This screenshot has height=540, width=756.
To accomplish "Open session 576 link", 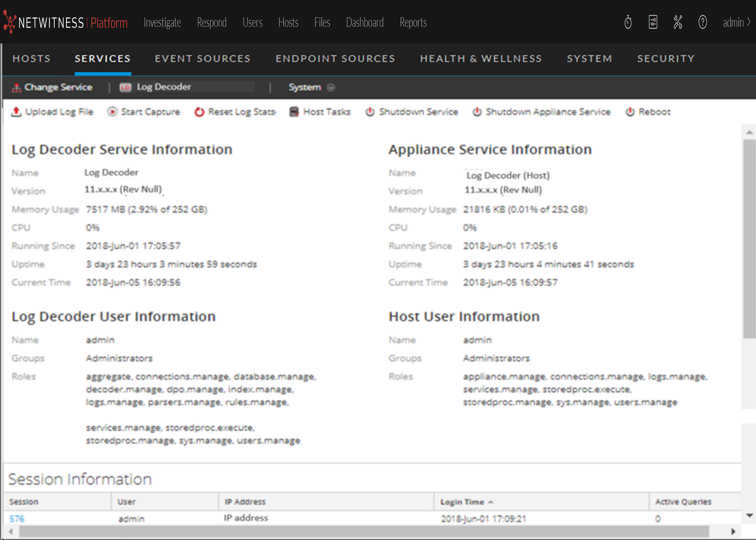I will pyautogui.click(x=17, y=518).
